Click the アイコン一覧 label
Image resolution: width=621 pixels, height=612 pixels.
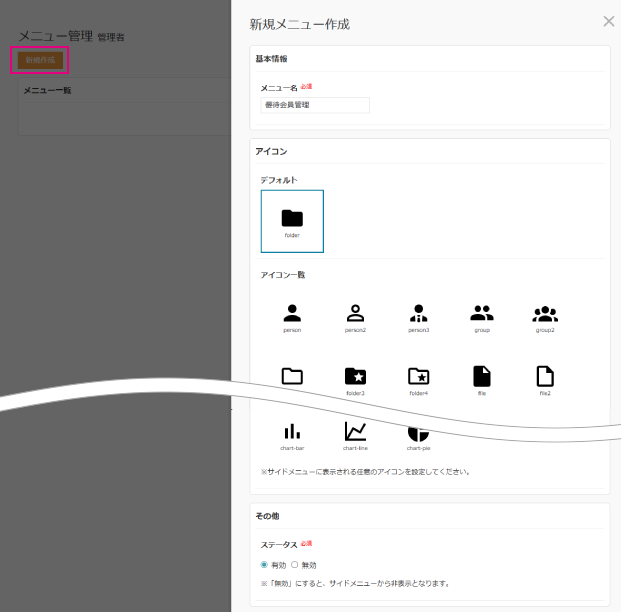pyautogui.click(x=283, y=275)
